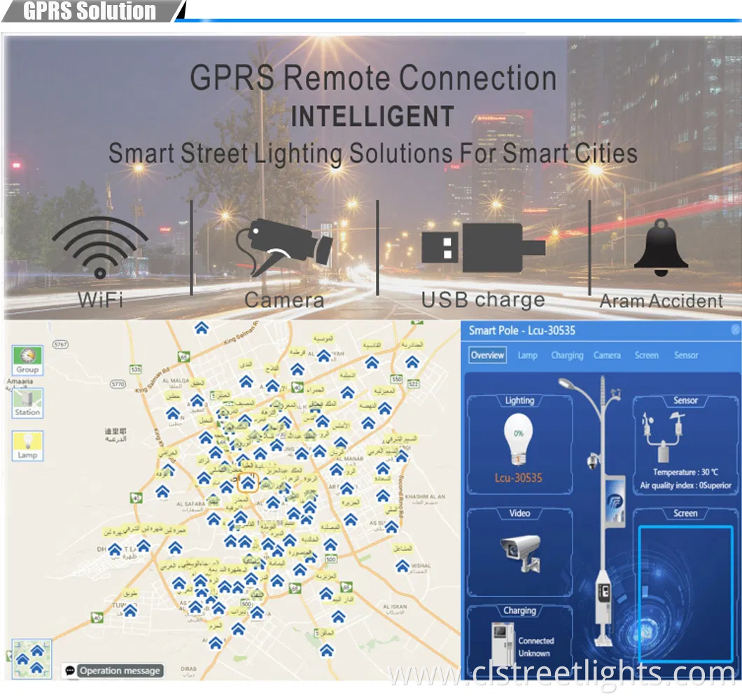
Task: Switch to the Overview tab
Action: (x=487, y=355)
